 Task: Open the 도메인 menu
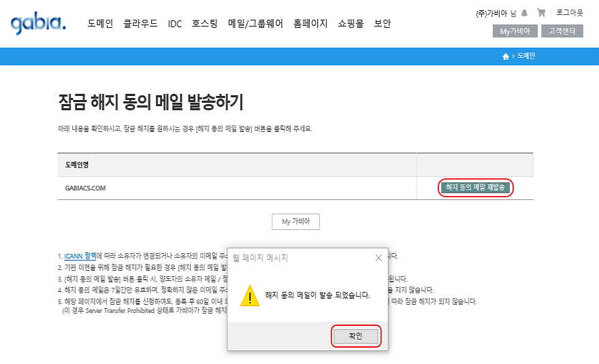tap(100, 24)
